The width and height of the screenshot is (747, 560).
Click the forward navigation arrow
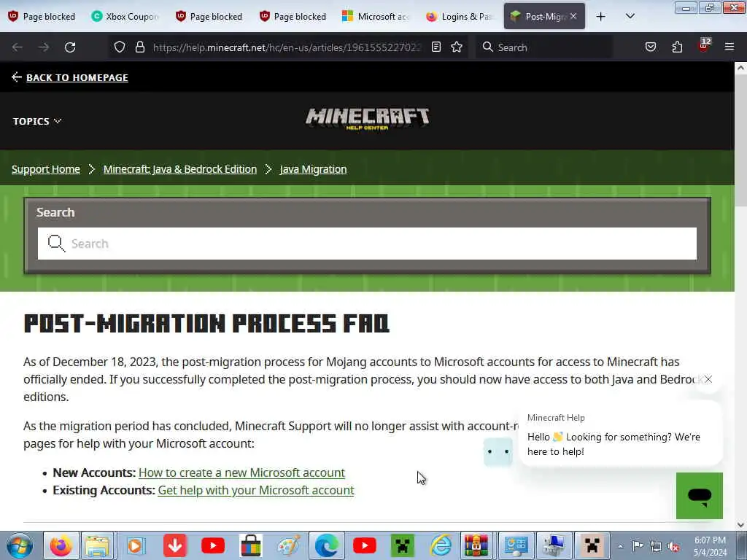tap(43, 47)
